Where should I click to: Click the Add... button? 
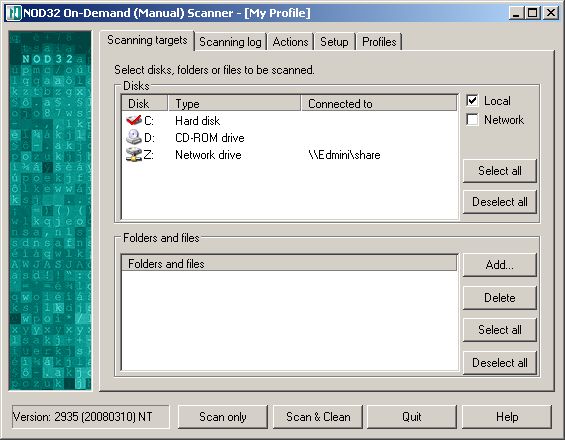tap(500, 265)
